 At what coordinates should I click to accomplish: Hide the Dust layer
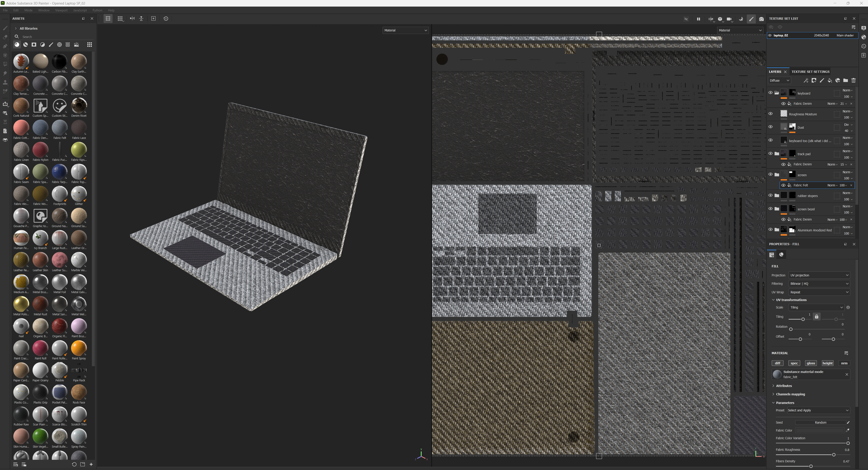click(770, 127)
